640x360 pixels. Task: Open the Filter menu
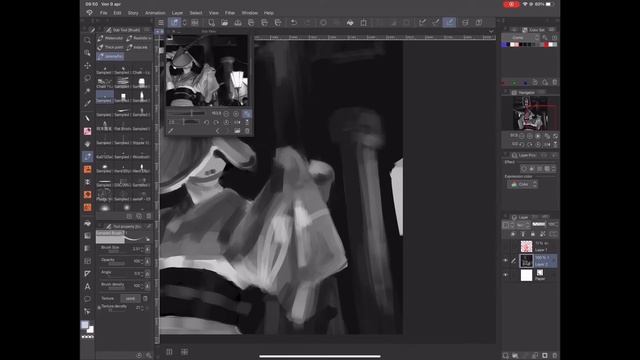(x=230, y=13)
